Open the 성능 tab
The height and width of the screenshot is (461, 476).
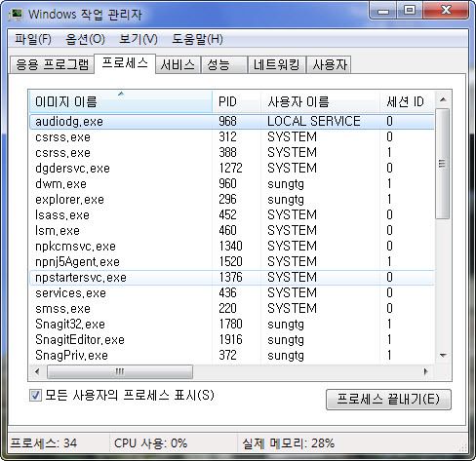click(224, 64)
